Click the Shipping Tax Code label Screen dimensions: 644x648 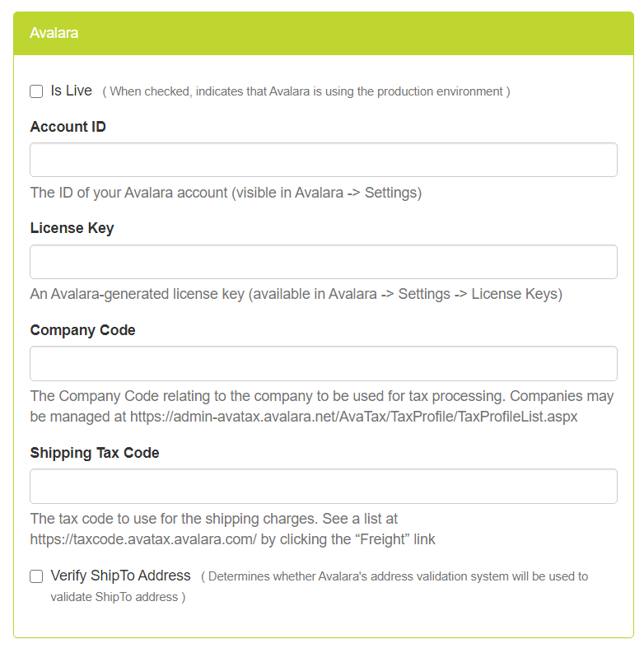95,453
